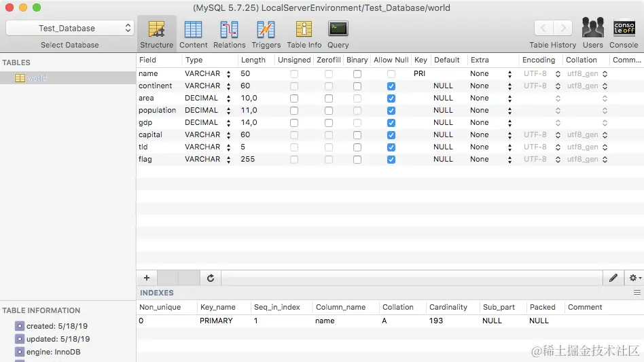The image size is (644, 362).
Task: Click the PRI key cell
Action: coord(419,73)
